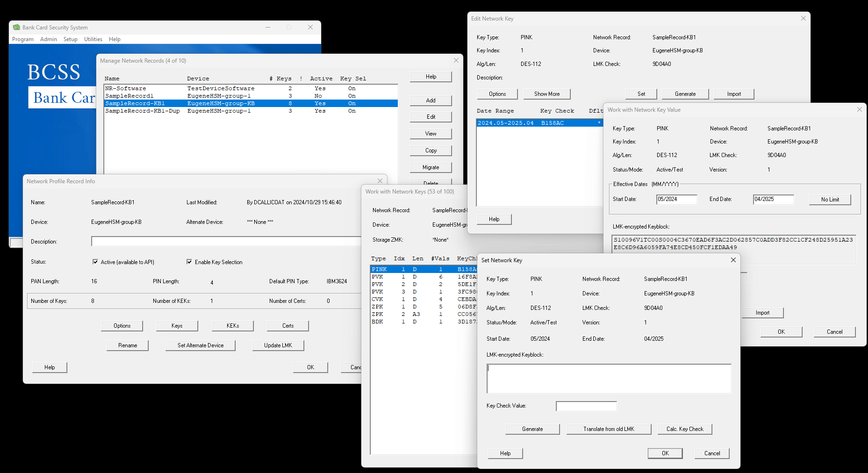The image size is (868, 473).
Task: Open the Setup menu
Action: click(71, 39)
